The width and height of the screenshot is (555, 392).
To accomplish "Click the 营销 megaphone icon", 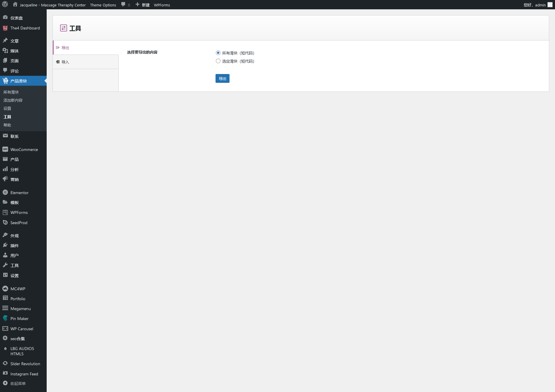I will [x=5, y=179].
